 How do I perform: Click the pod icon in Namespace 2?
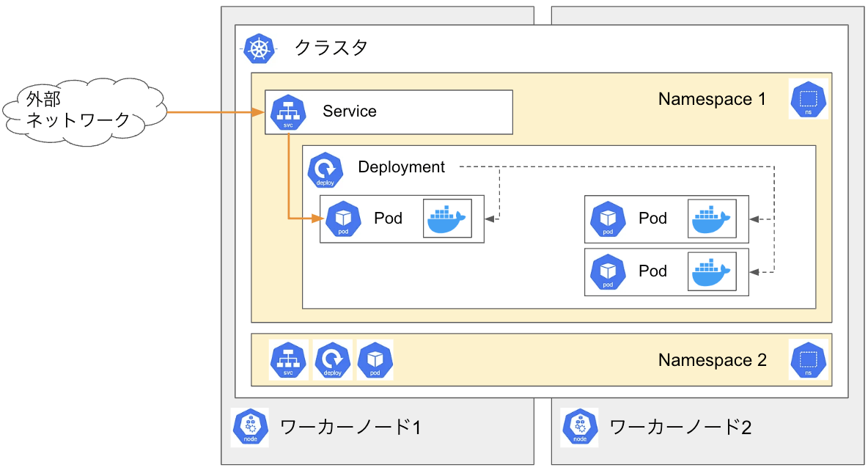tap(375, 360)
